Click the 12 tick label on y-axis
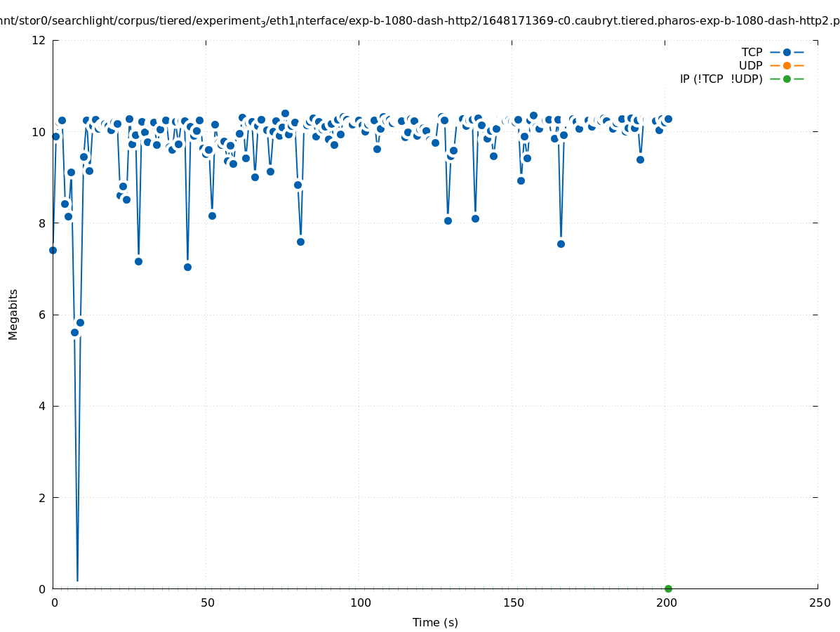Screen dimensions: 840x632 39,40
